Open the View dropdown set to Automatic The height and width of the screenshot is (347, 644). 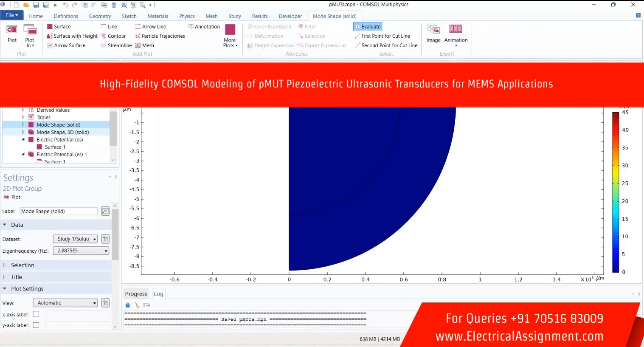coord(94,303)
